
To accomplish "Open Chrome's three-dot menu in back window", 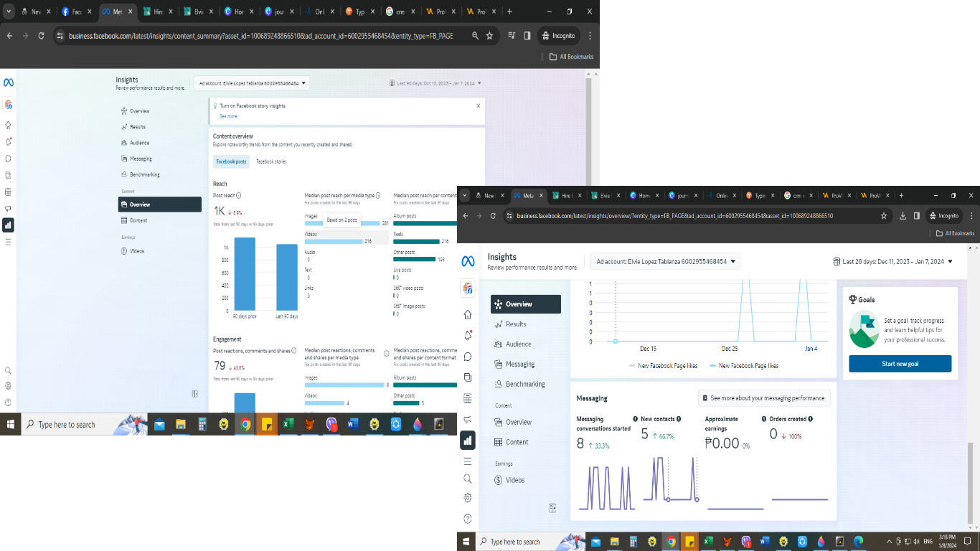I will coord(590,36).
